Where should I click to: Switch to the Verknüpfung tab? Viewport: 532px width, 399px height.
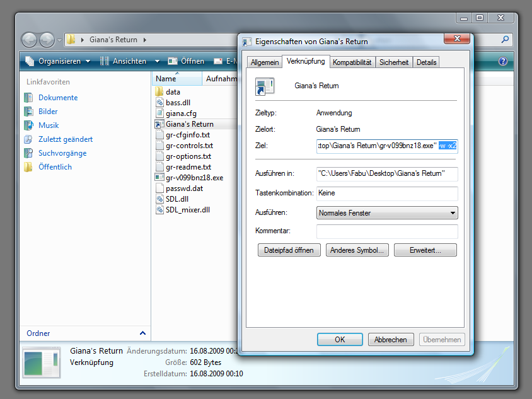click(306, 61)
